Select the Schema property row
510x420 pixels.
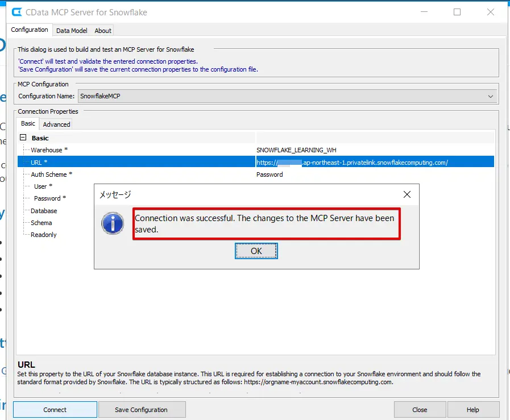pyautogui.click(x=42, y=223)
